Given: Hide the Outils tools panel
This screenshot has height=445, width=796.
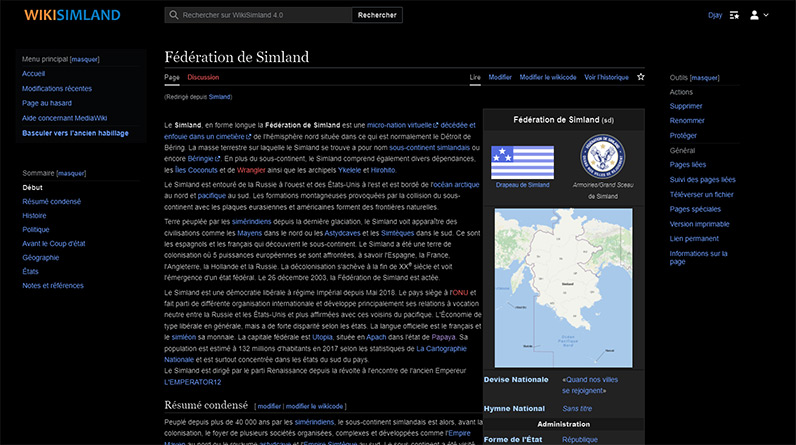Looking at the screenshot, I should [705, 78].
